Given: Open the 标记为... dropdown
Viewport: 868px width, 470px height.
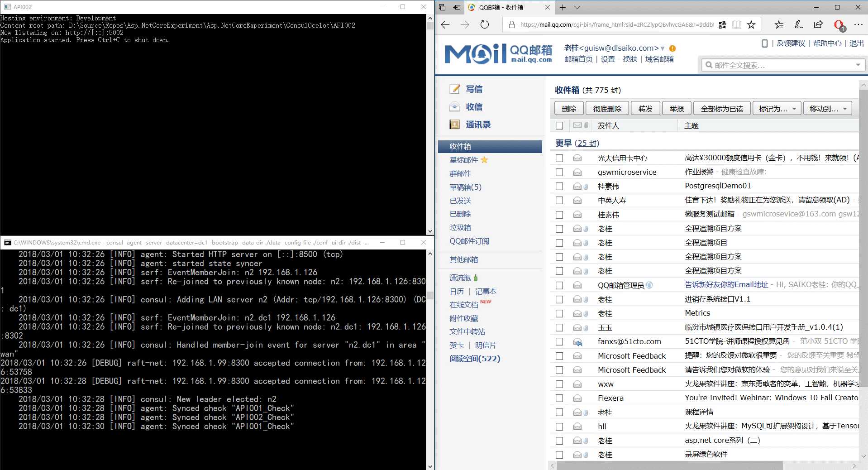Looking at the screenshot, I should click(777, 109).
